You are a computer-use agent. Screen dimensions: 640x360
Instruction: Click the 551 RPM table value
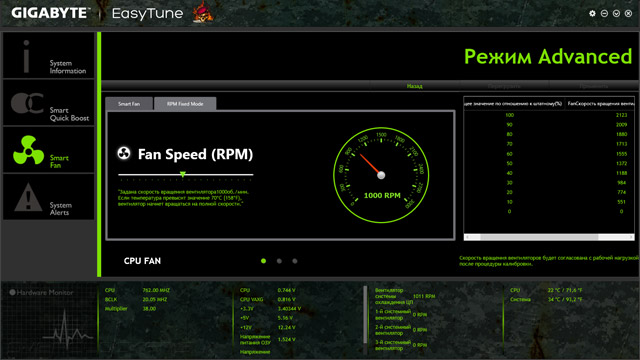coord(621,202)
